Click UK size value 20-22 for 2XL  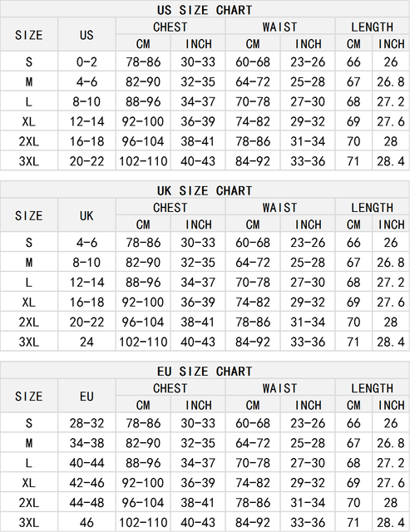coord(86,322)
